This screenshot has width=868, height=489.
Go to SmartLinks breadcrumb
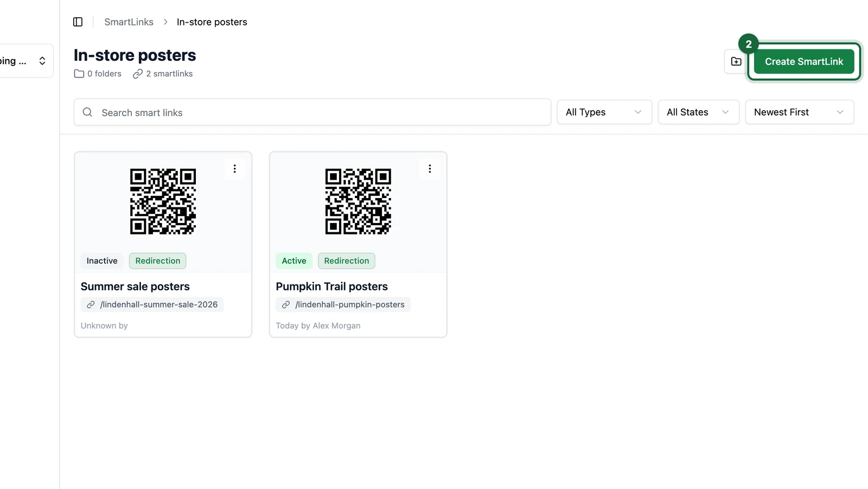click(129, 22)
